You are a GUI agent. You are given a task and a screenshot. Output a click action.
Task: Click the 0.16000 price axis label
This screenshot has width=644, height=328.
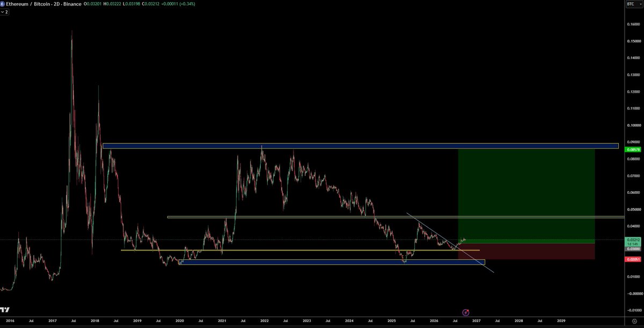coord(634,24)
